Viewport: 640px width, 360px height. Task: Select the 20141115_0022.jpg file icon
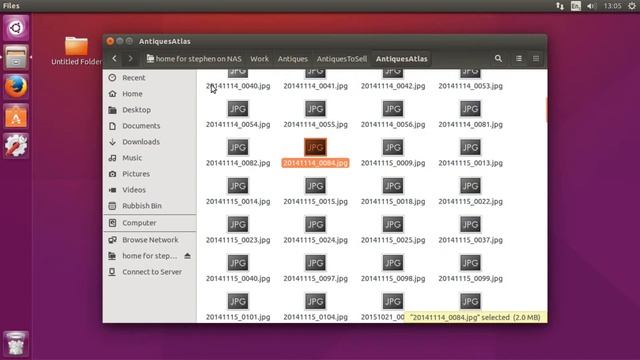(x=470, y=186)
